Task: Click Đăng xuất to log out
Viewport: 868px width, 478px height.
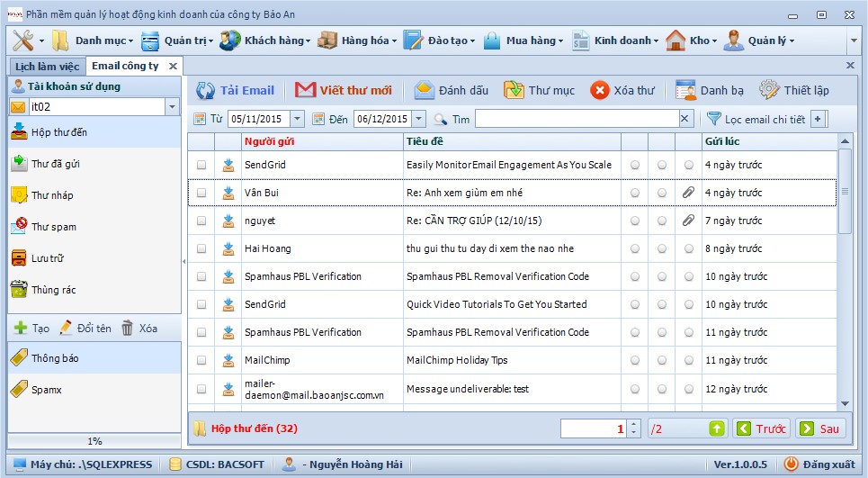Action: [819, 464]
